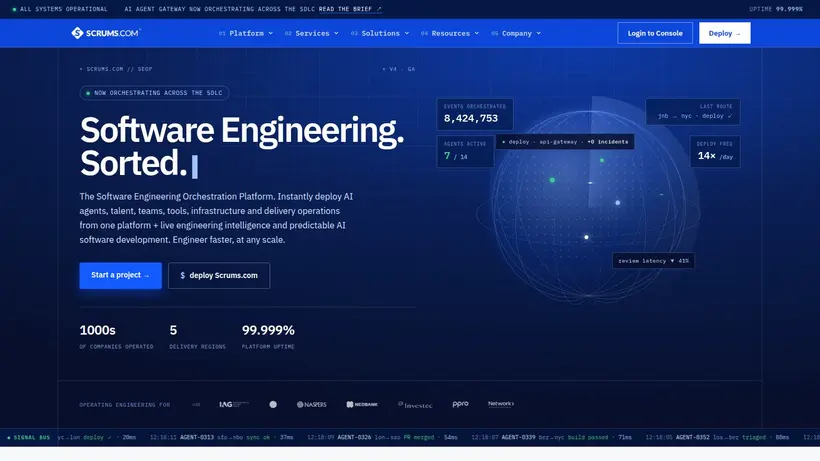Click the Investec logo
Viewport: 820px width, 461px height.
415,405
